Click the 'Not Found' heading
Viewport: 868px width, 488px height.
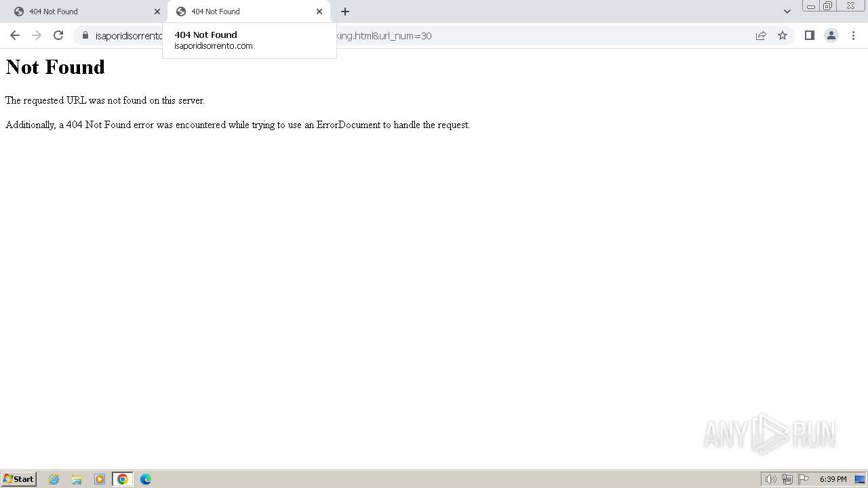click(56, 66)
